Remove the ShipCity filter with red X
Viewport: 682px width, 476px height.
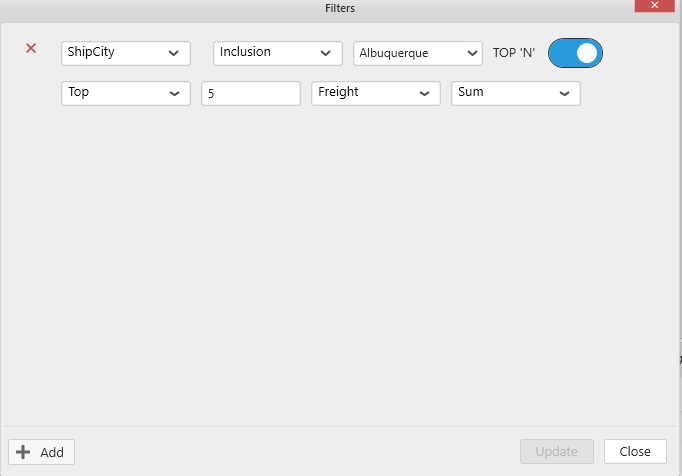pos(31,48)
